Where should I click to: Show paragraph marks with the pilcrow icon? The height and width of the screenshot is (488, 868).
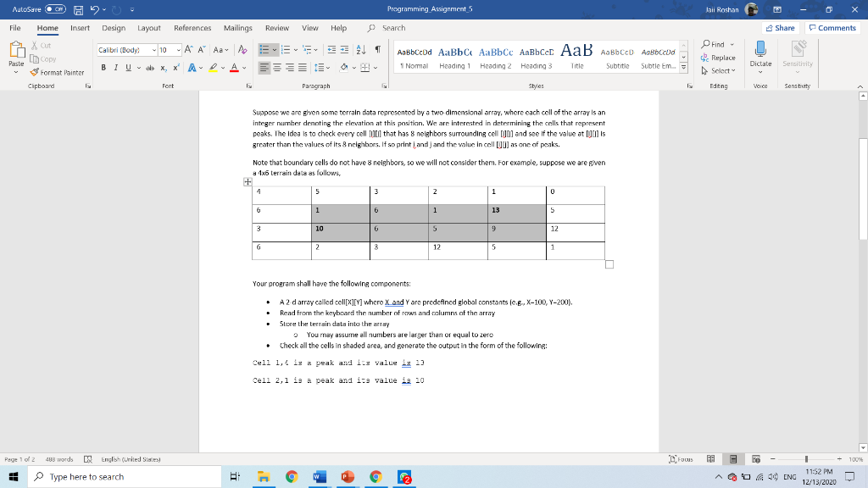(x=379, y=49)
